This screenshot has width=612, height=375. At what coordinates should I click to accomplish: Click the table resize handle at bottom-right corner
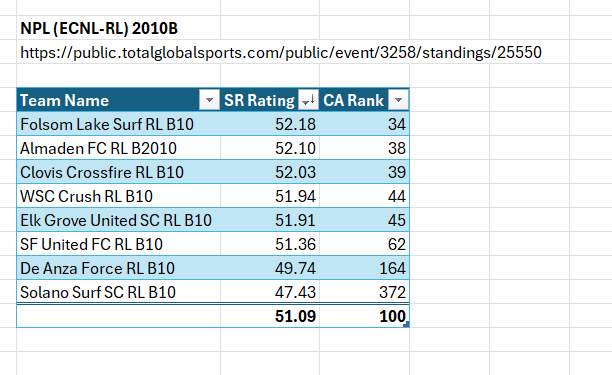(407, 324)
